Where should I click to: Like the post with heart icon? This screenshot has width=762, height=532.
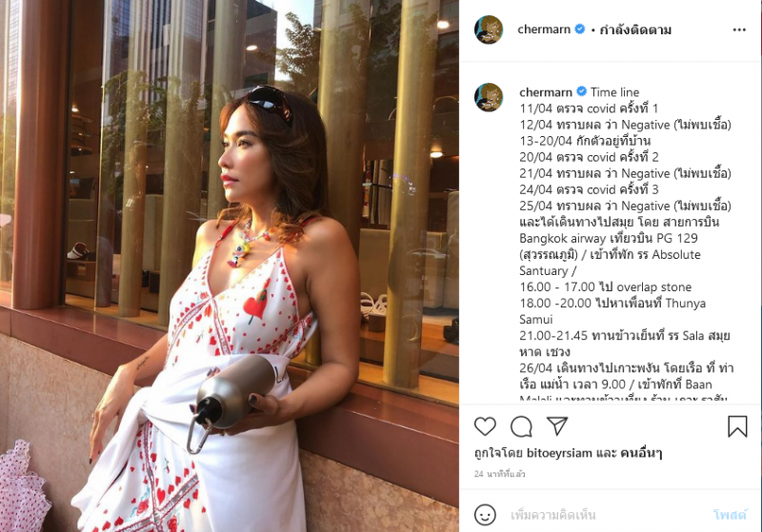(x=485, y=426)
